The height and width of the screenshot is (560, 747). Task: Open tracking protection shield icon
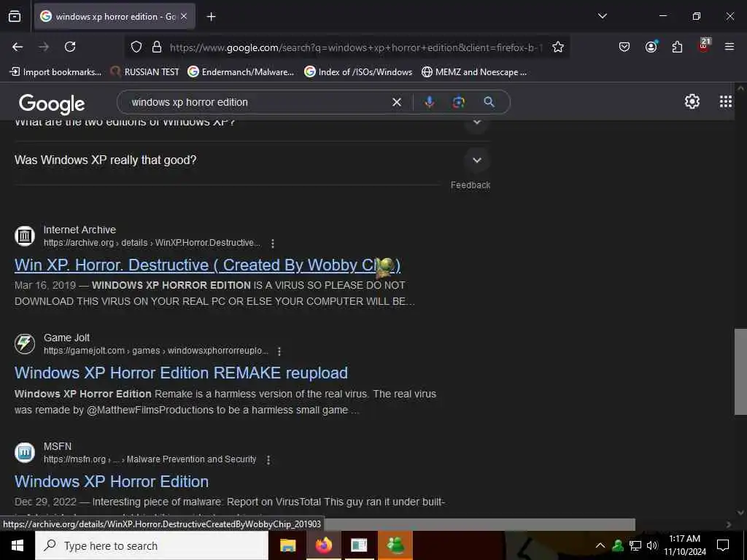point(136,47)
